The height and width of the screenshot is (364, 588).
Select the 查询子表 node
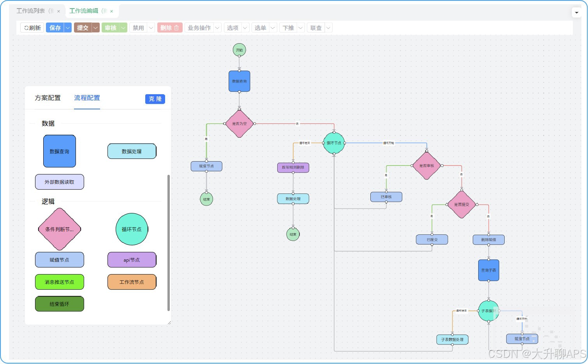pos(489,270)
